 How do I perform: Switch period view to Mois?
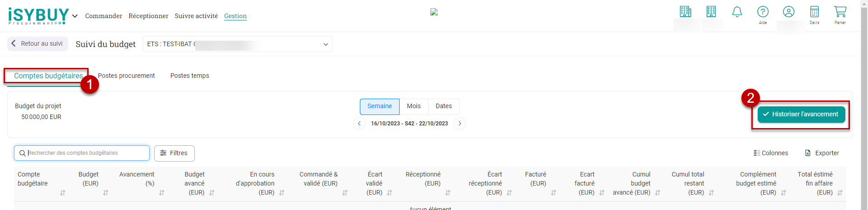(x=414, y=106)
